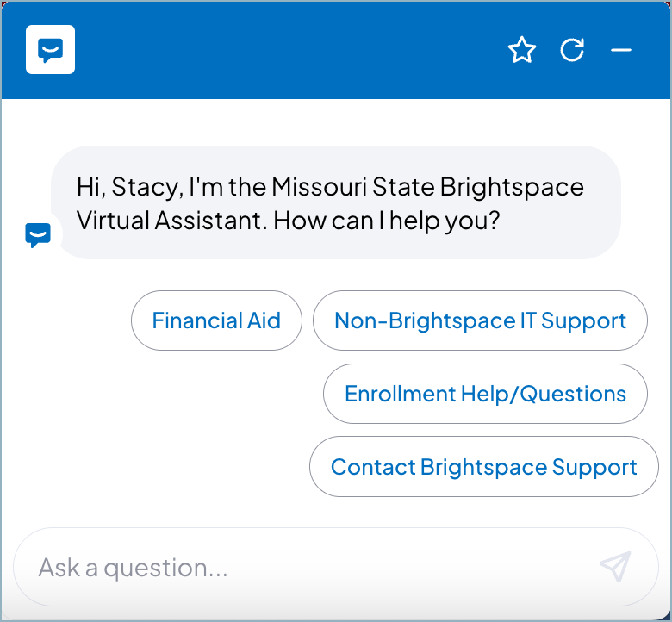The width and height of the screenshot is (672, 622).
Task: Click the Virtual Assistant greeting message bubble
Action: [336, 202]
